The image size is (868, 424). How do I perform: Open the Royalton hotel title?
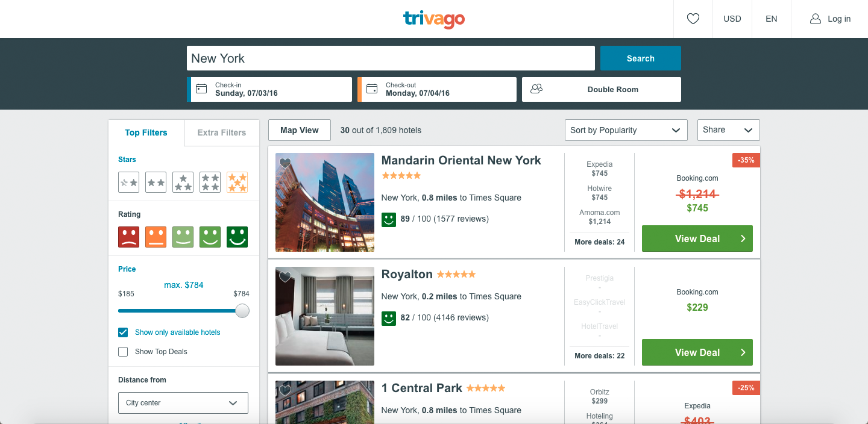[x=407, y=274]
